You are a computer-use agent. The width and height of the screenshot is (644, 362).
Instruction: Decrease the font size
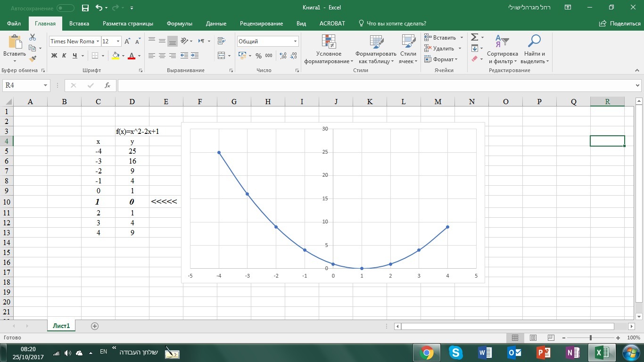(x=137, y=41)
